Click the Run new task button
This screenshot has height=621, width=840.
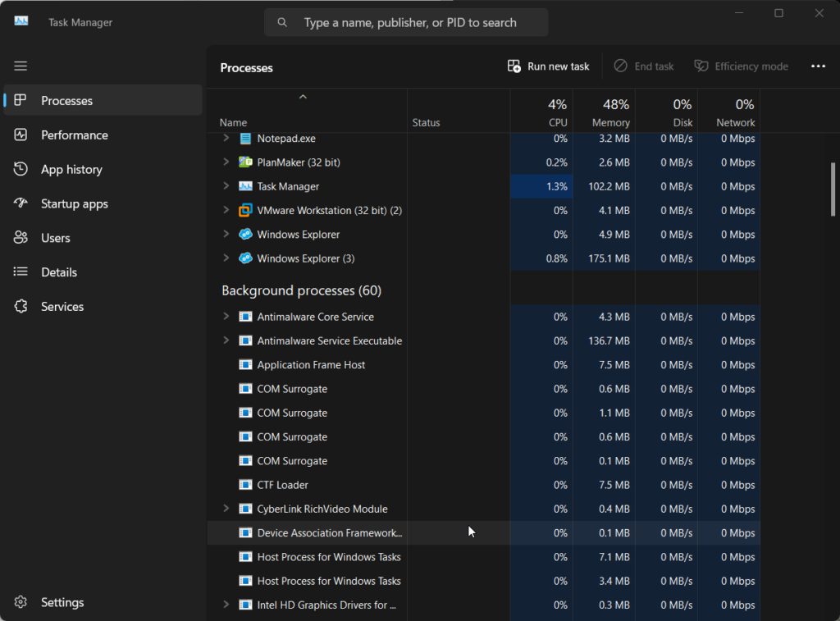pyautogui.click(x=548, y=66)
